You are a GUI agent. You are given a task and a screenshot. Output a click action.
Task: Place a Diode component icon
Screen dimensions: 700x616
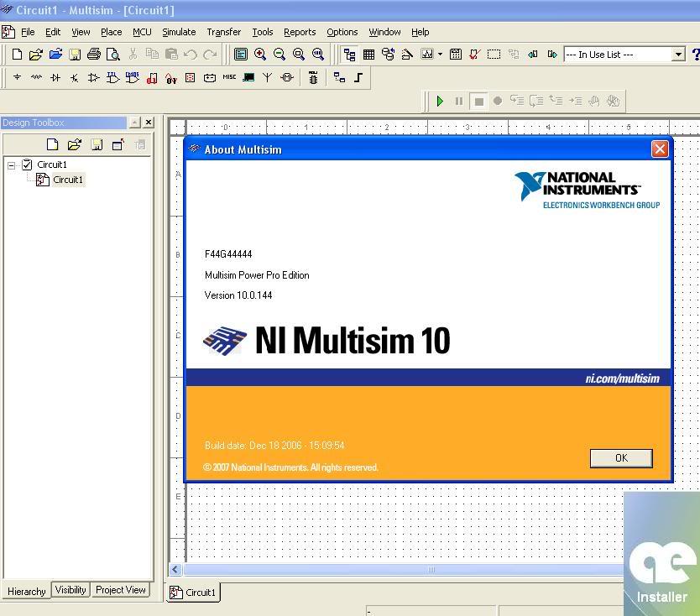pos(55,78)
